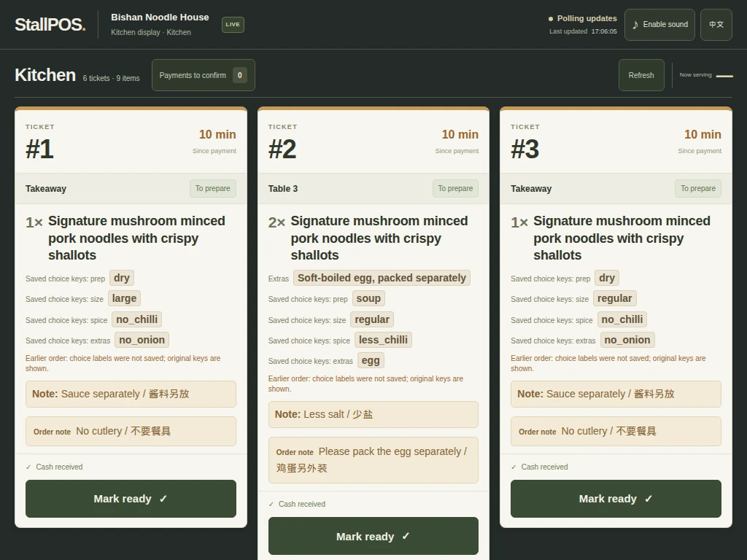Click the '10 min' timer on ticket #2
747x560 pixels.
pyautogui.click(x=460, y=134)
